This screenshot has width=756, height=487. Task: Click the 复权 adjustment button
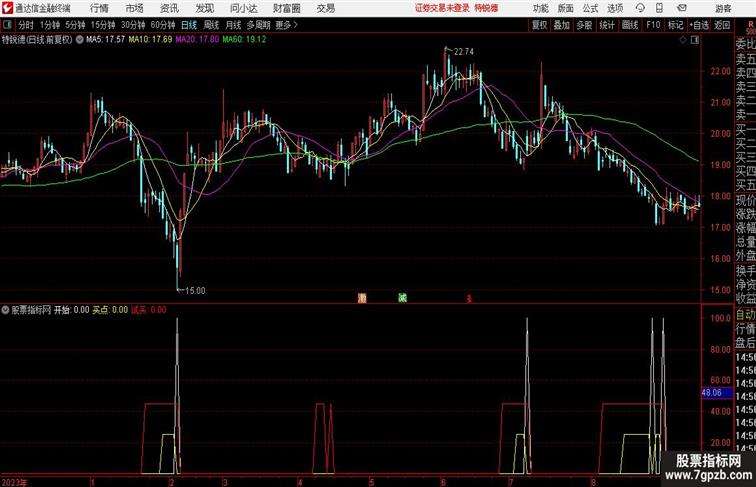[x=539, y=25]
